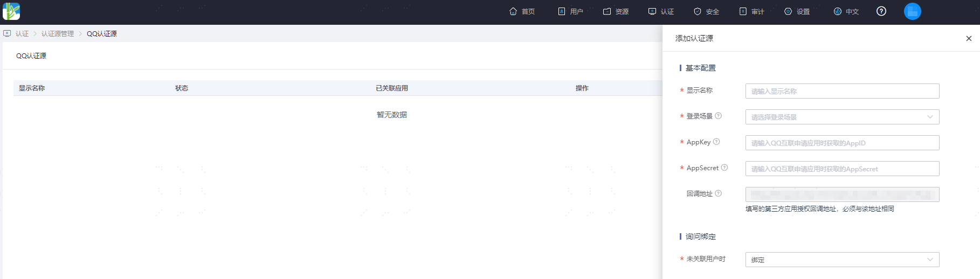Click the 认证源管理 breadcrumb link
The width and height of the screenshot is (980, 279).
coord(58,33)
